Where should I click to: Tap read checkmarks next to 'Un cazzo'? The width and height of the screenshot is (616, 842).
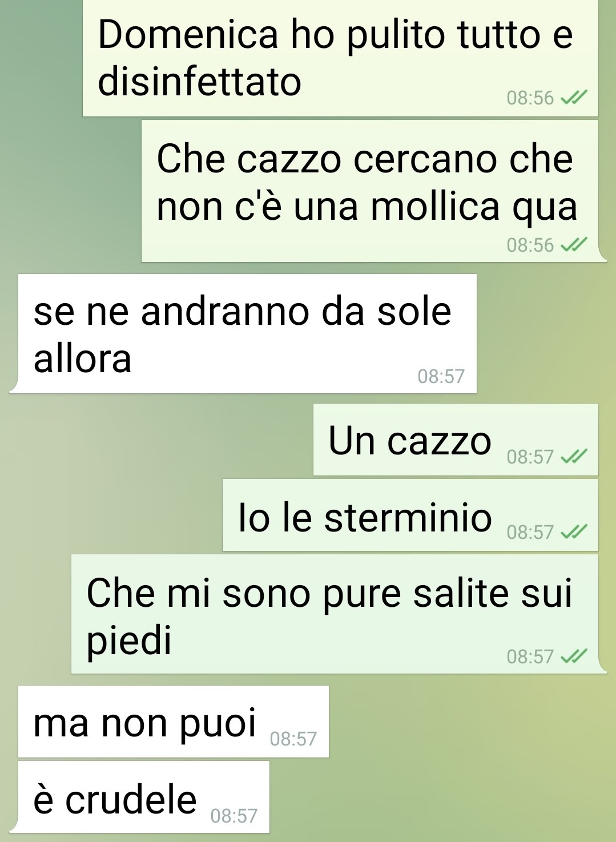point(573,457)
